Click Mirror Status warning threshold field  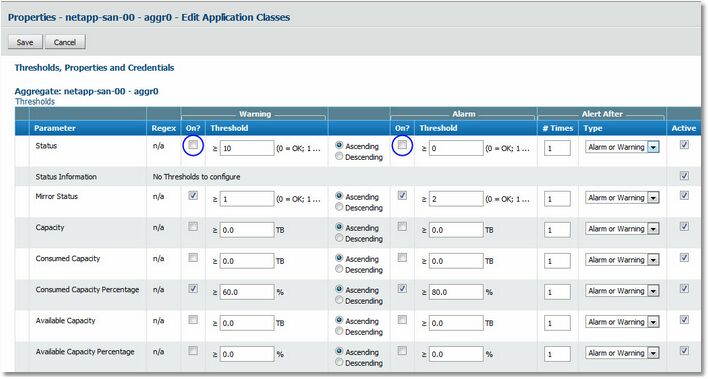coord(247,199)
